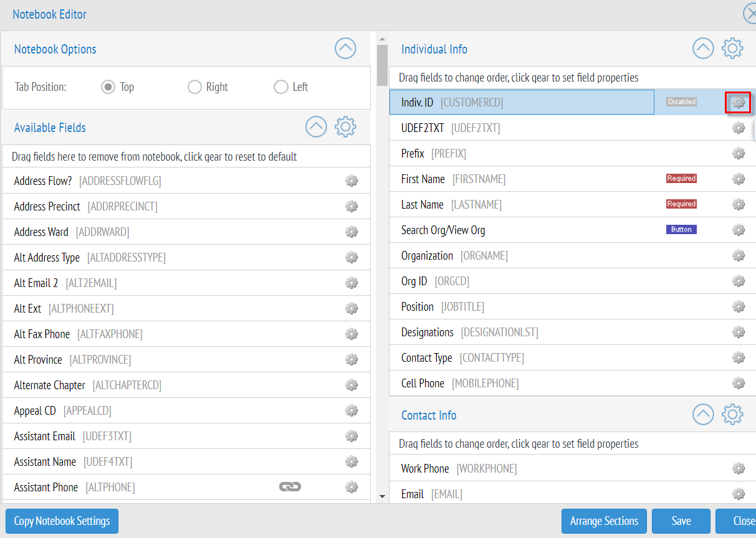This screenshot has width=756, height=538.
Task: Collapse the Individual Info section
Action: 703,49
